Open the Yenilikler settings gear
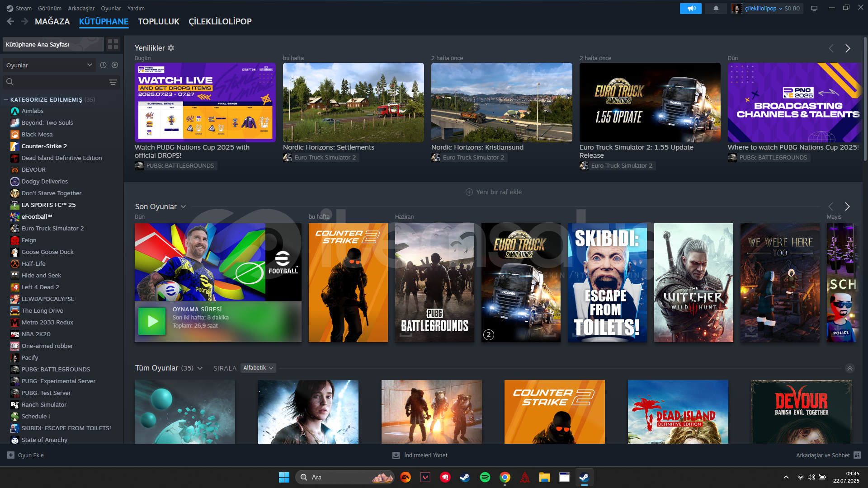Screen dimensions: 868x488 pyautogui.click(x=171, y=48)
